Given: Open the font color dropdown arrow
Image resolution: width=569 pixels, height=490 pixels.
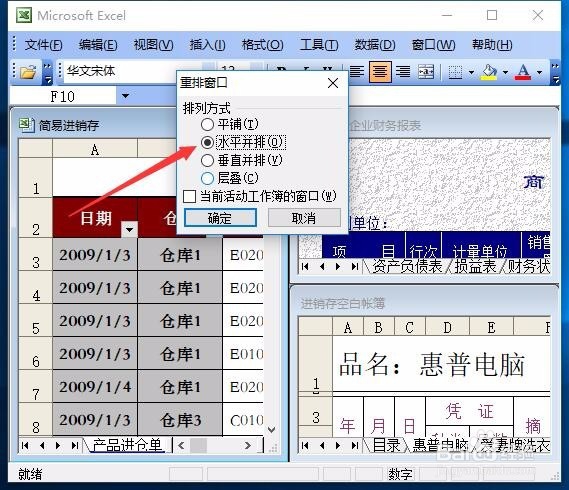Looking at the screenshot, I should 539,72.
